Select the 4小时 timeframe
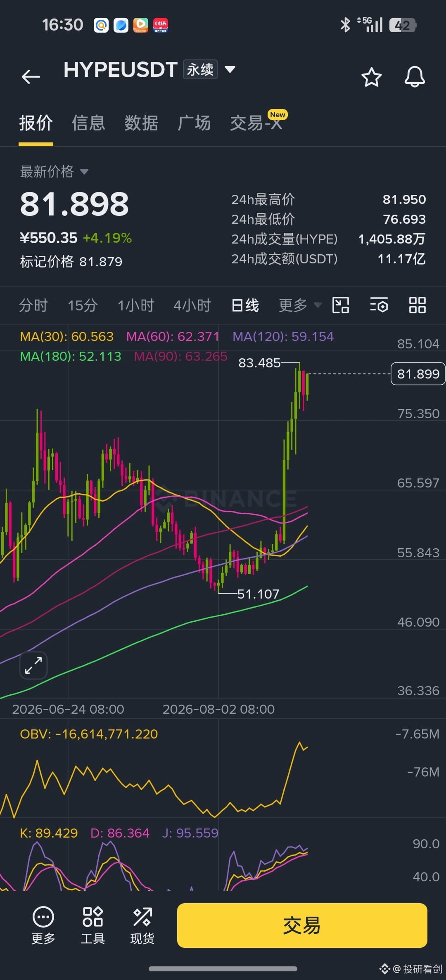This screenshot has height=980, width=446. [192, 305]
